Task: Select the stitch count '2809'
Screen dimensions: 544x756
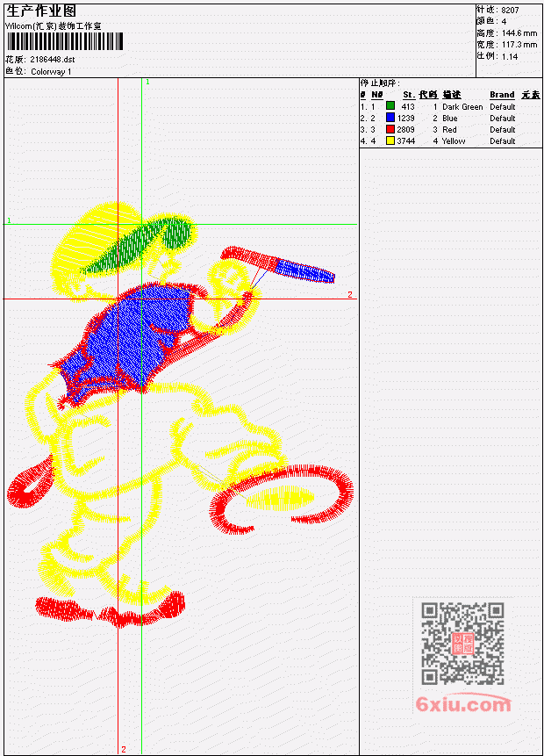Action: [405, 130]
